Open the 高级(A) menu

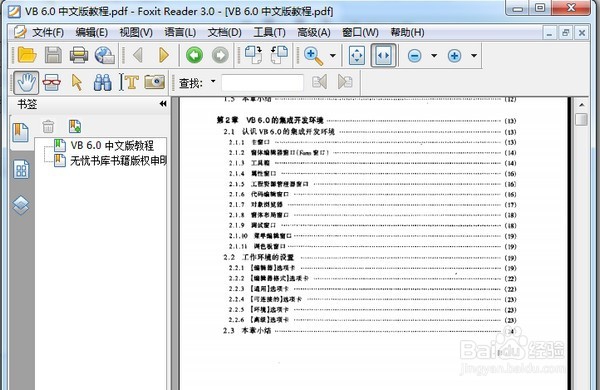point(314,32)
